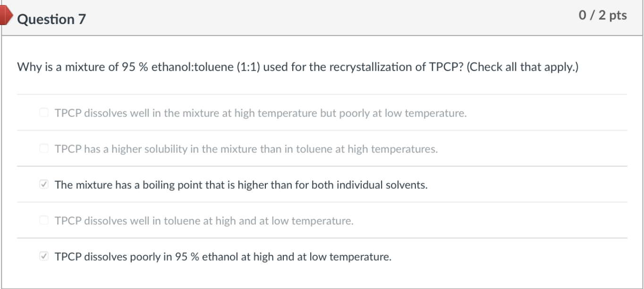Check 'TPCP dissolves well in the mixture' checkbox
The image size is (644, 289).
tap(44, 113)
